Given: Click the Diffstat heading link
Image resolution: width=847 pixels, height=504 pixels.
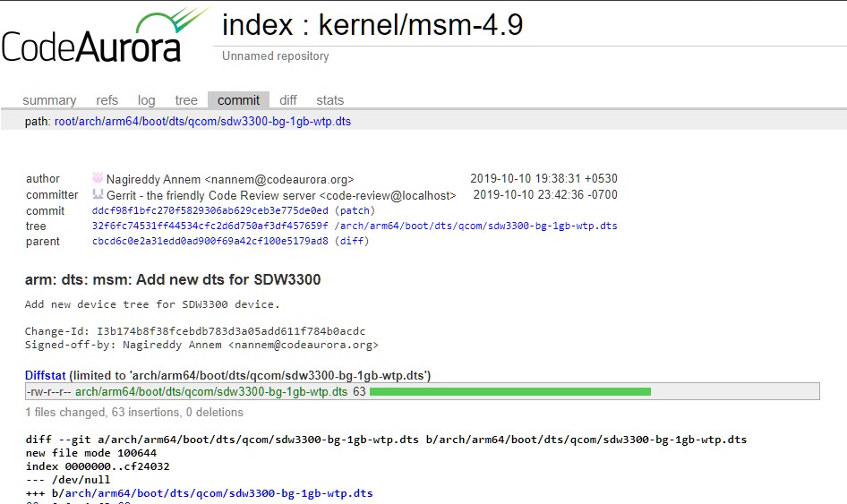Looking at the screenshot, I should tap(46, 376).
